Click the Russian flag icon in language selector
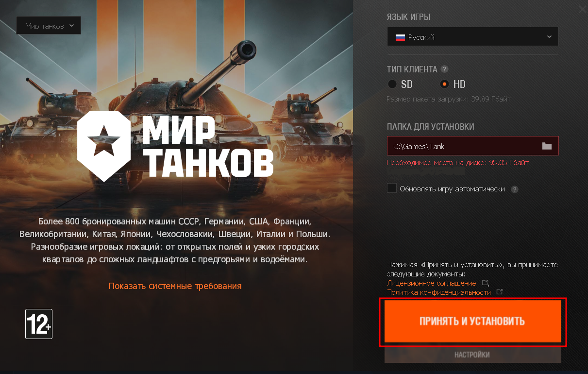 pos(400,37)
